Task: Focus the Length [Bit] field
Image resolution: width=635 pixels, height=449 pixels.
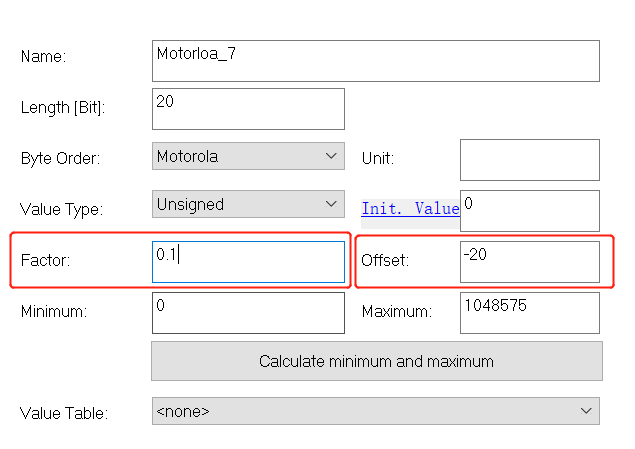Action: (x=248, y=109)
